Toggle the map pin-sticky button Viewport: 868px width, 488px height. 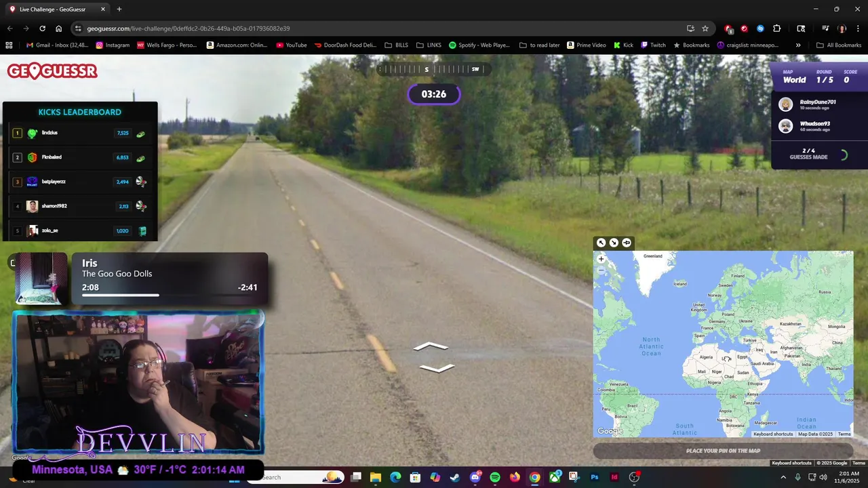[x=627, y=243]
